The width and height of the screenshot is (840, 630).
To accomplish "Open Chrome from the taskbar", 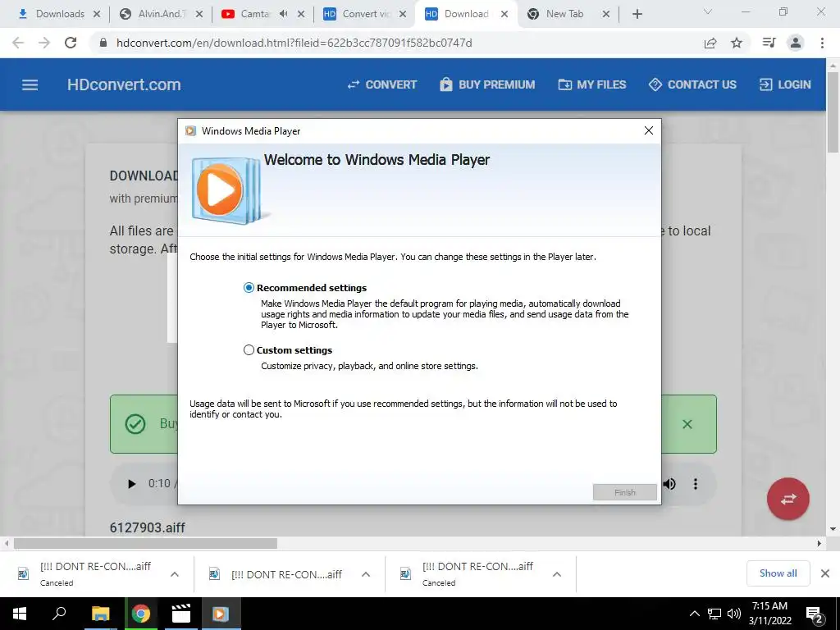I will click(141, 614).
